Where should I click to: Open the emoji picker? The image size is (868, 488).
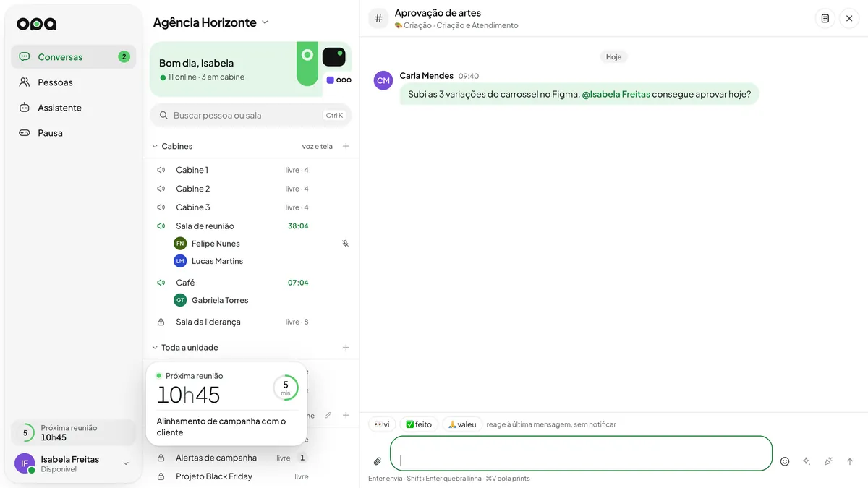coord(785,461)
